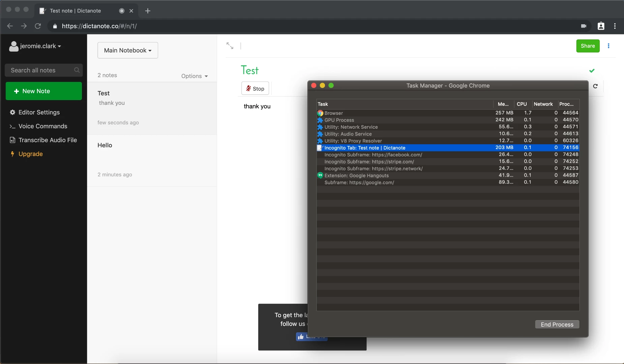The image size is (624, 364).
Task: Click the 'thank you' note text
Action: click(257, 106)
